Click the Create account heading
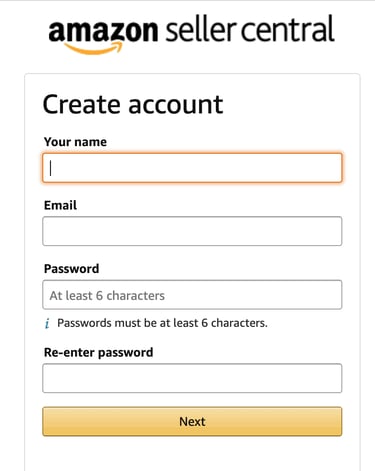The image size is (375, 471). point(133,104)
